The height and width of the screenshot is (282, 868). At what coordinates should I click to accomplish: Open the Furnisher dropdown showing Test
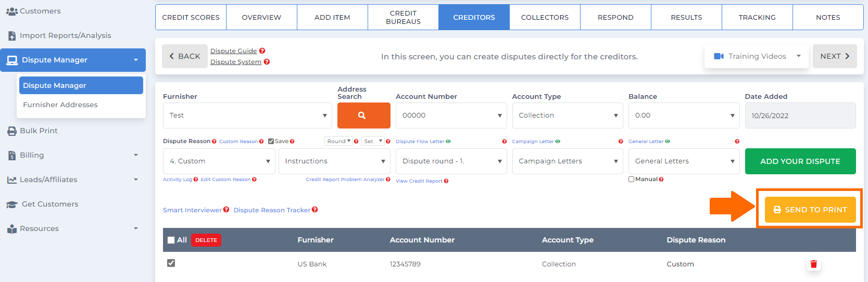(247, 116)
